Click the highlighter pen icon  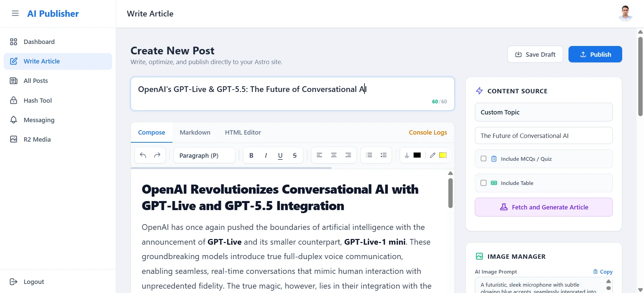tap(433, 155)
